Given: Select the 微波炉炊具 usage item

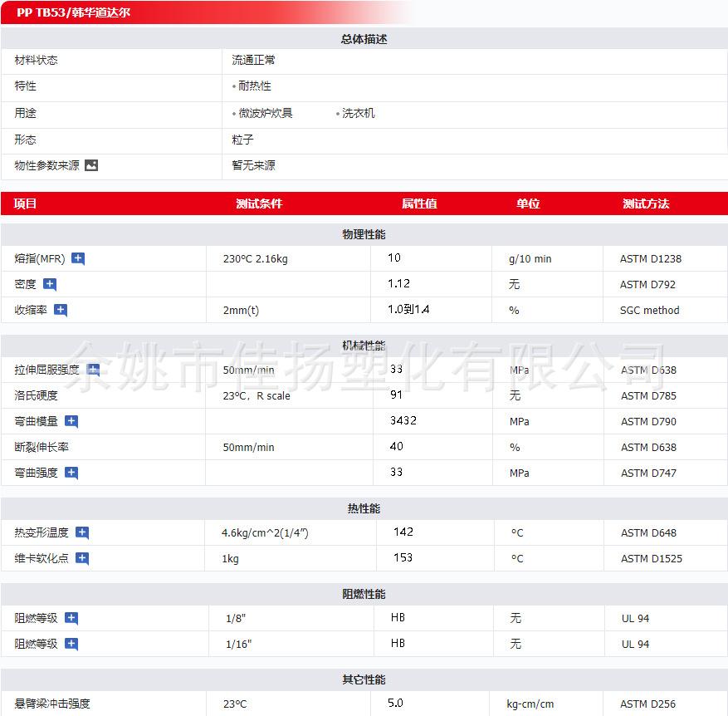Looking at the screenshot, I should (x=265, y=113).
